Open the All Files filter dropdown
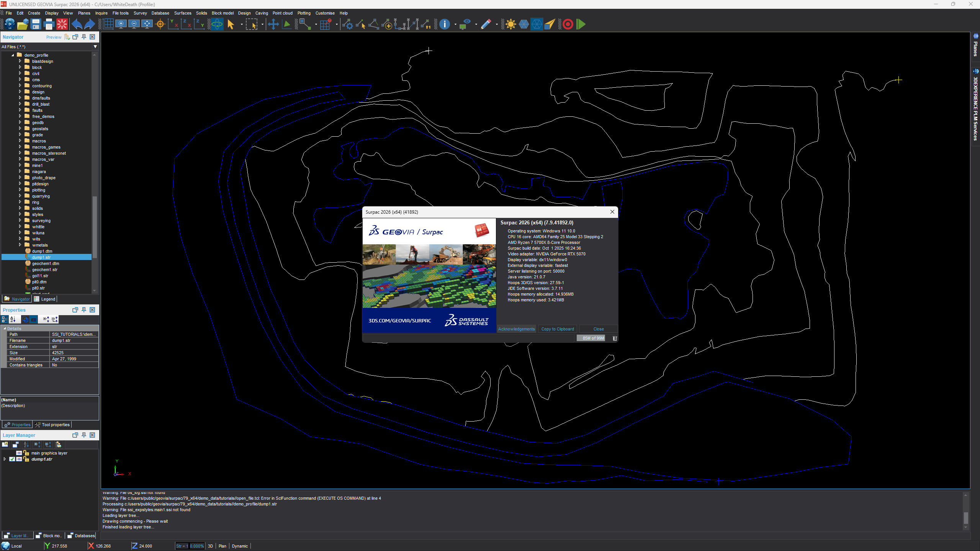The height and width of the screenshot is (551, 980). coord(95,47)
